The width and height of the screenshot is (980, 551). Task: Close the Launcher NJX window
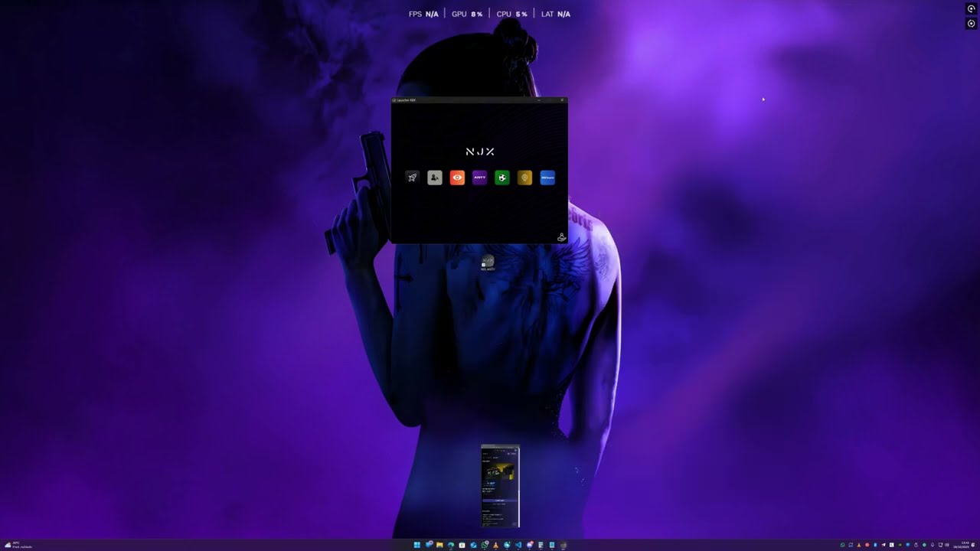coord(562,99)
